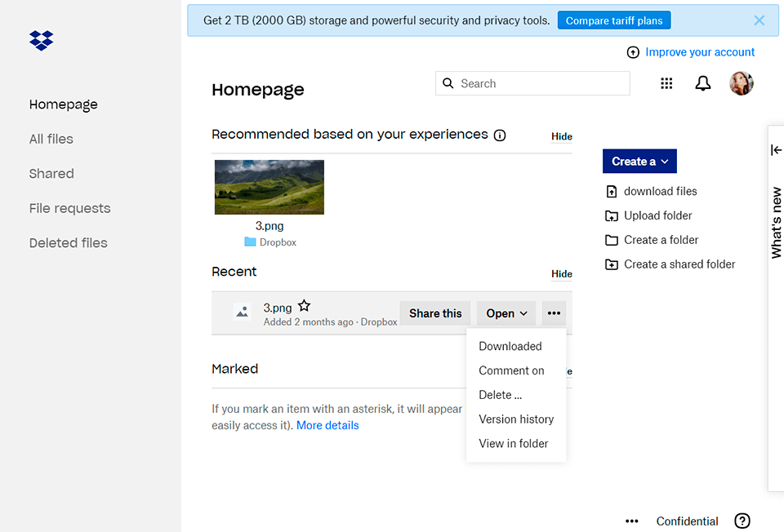Select the Upload folder icon

612,215
